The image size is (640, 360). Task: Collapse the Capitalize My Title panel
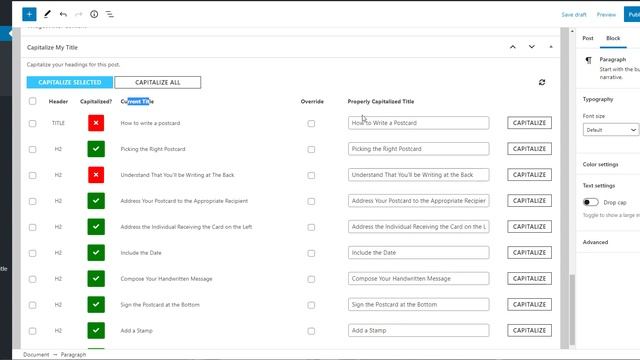[551, 47]
